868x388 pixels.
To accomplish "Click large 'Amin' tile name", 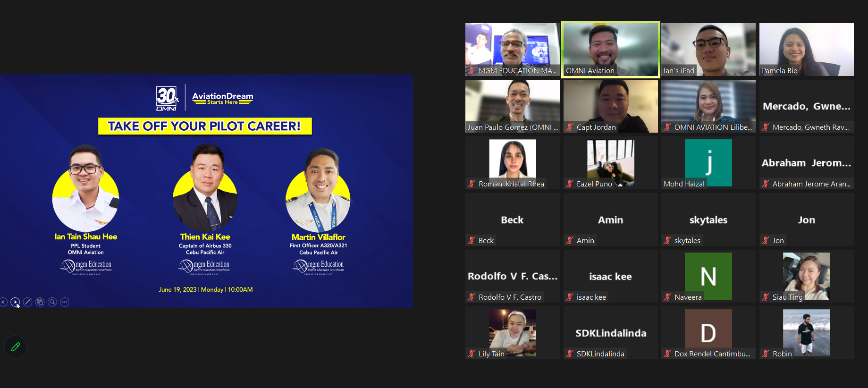I will pyautogui.click(x=611, y=220).
